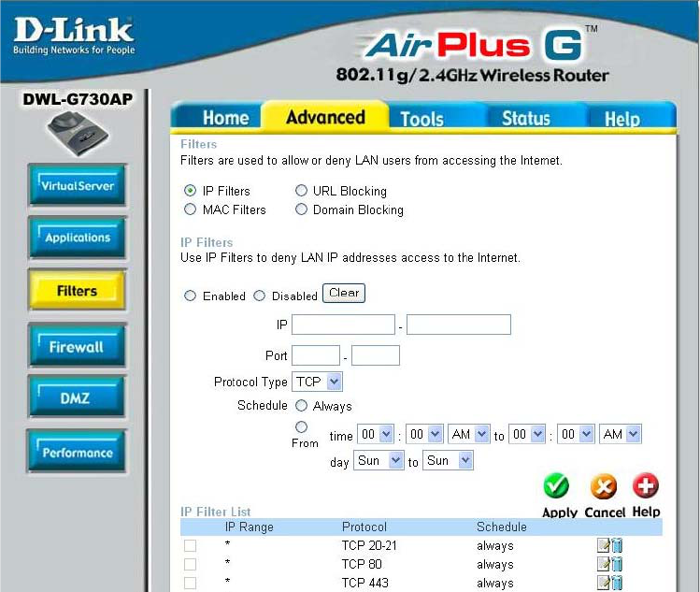Click the 'TCP 20-21' protocol cell

pos(369,545)
